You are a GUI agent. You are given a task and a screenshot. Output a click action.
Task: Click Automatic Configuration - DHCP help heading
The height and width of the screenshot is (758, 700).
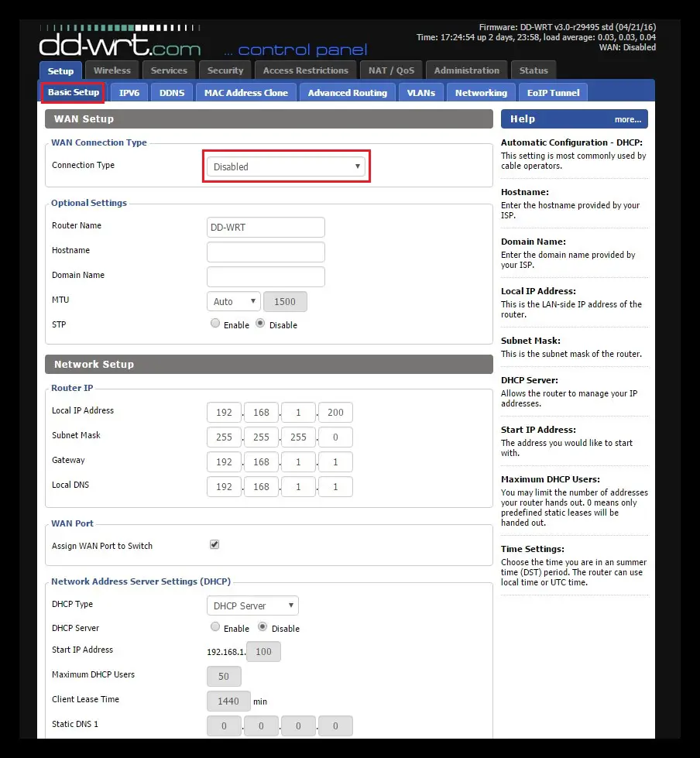click(x=572, y=142)
